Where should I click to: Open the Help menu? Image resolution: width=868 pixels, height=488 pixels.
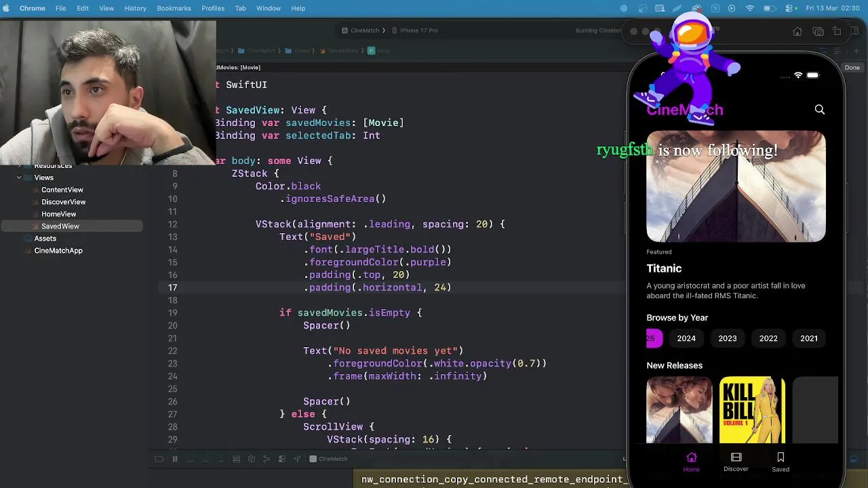pos(298,8)
